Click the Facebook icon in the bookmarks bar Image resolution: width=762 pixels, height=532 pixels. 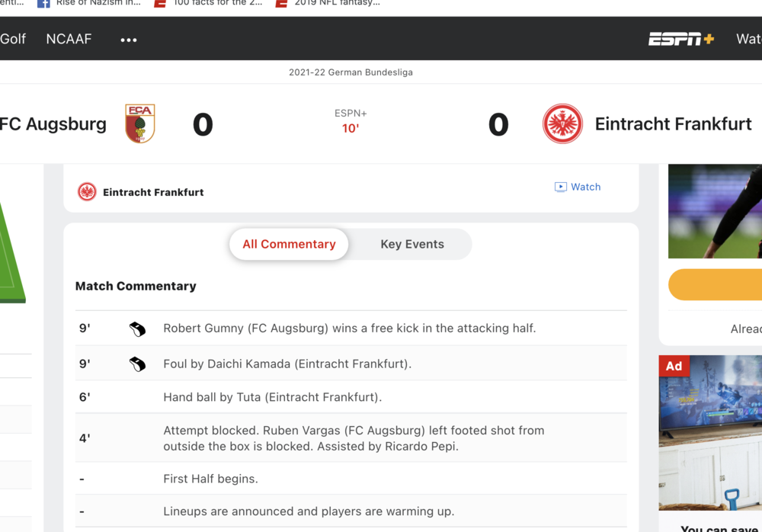point(43,3)
